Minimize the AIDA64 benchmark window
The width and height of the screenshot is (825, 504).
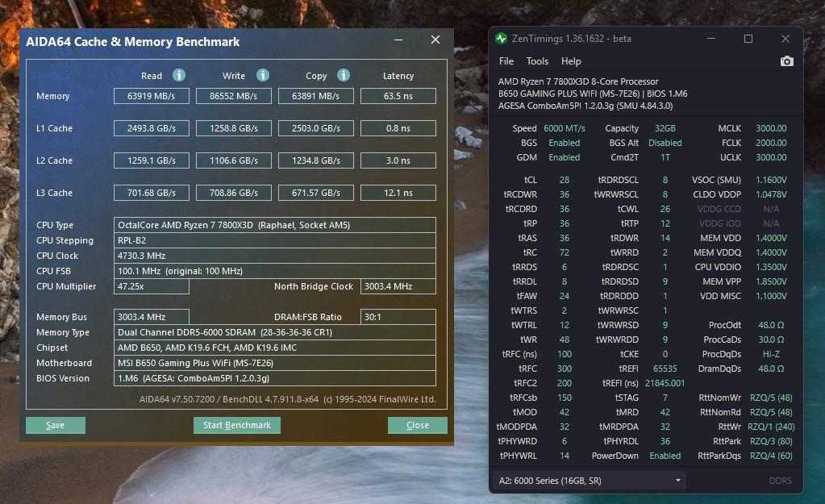tap(398, 40)
